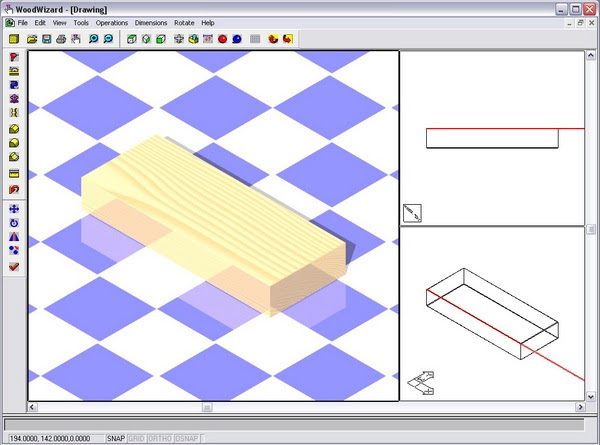Click the document icon beside File menu
Screen dimensions: 600x445
(10, 23)
